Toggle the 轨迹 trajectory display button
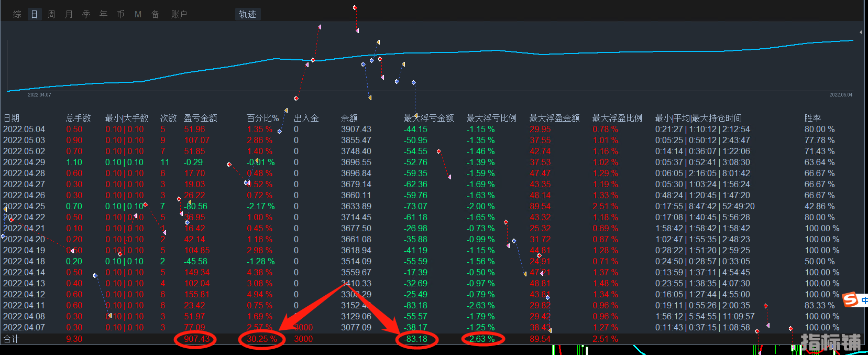This screenshot has width=868, height=355. [x=247, y=14]
